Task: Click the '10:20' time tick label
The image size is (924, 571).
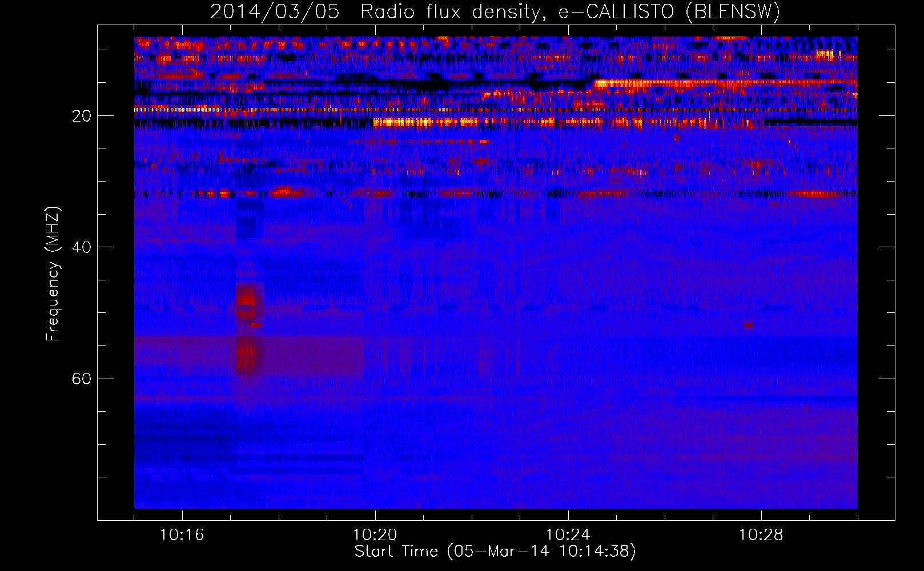Action: point(375,535)
